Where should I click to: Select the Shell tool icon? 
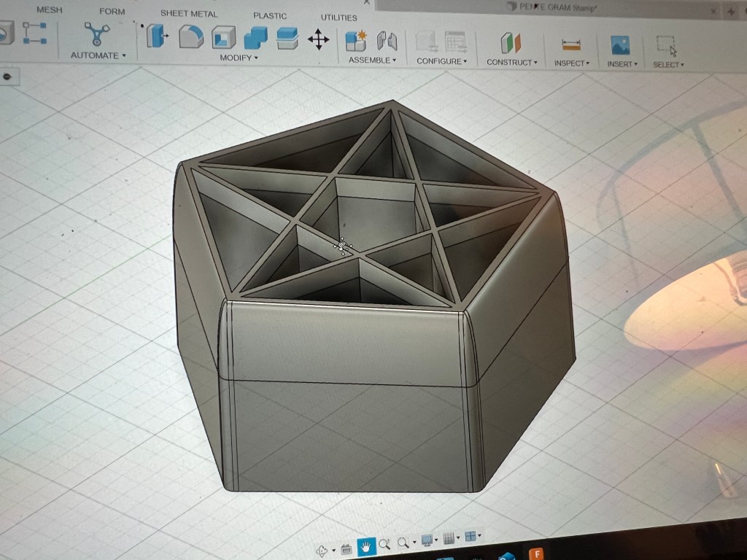(223, 36)
